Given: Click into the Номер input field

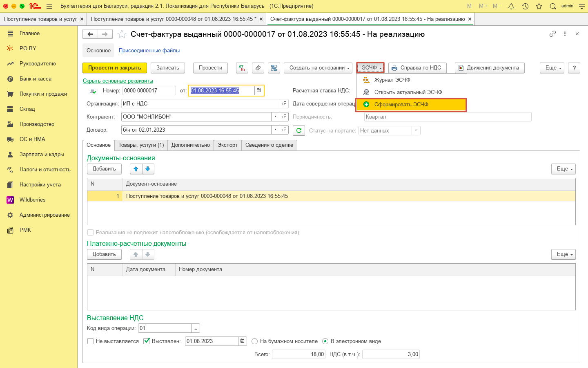Looking at the screenshot, I should point(149,90).
